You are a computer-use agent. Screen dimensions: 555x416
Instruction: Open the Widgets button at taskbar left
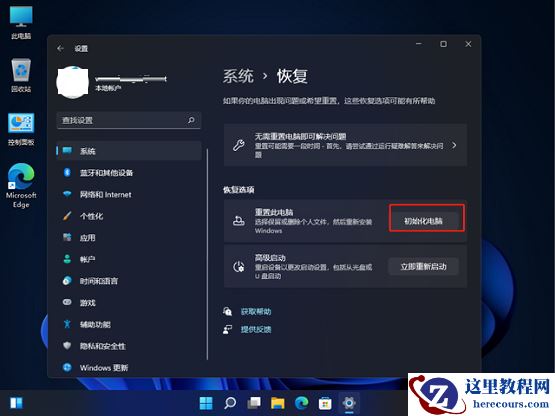(x=16, y=403)
